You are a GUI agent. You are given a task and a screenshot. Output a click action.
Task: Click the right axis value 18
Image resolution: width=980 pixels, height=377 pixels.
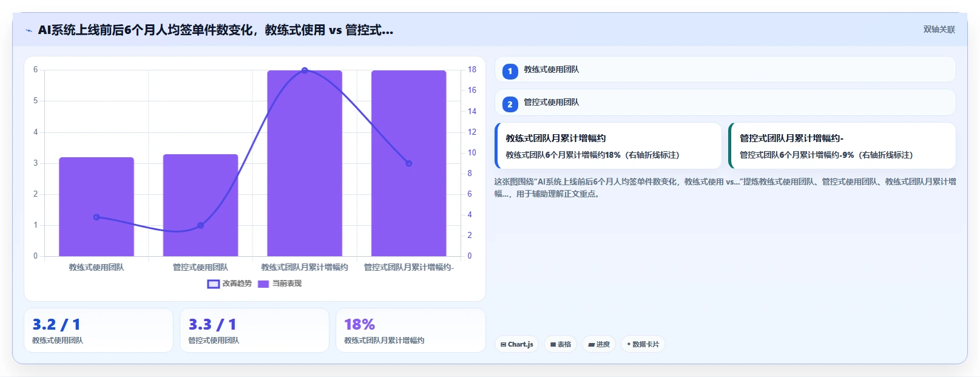click(472, 70)
